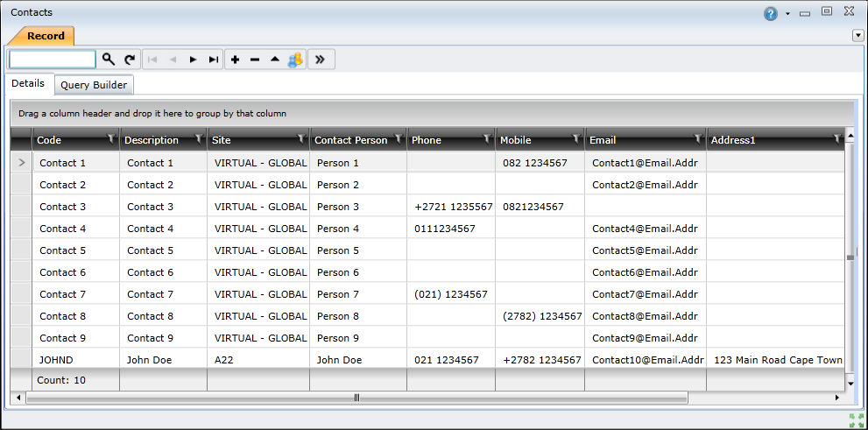Sort by Contact Person column header
Image resolution: width=868 pixels, height=430 pixels.
click(x=351, y=141)
